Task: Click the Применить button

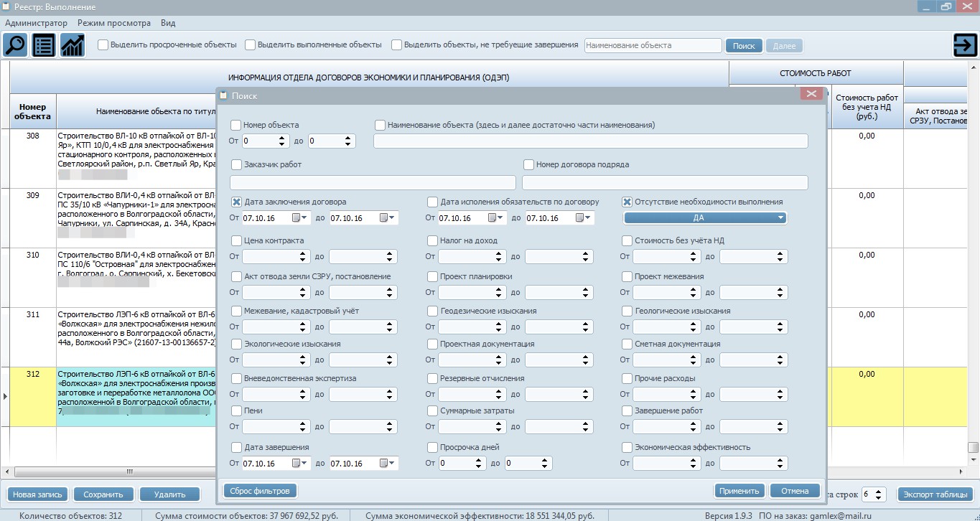Action: tap(739, 491)
